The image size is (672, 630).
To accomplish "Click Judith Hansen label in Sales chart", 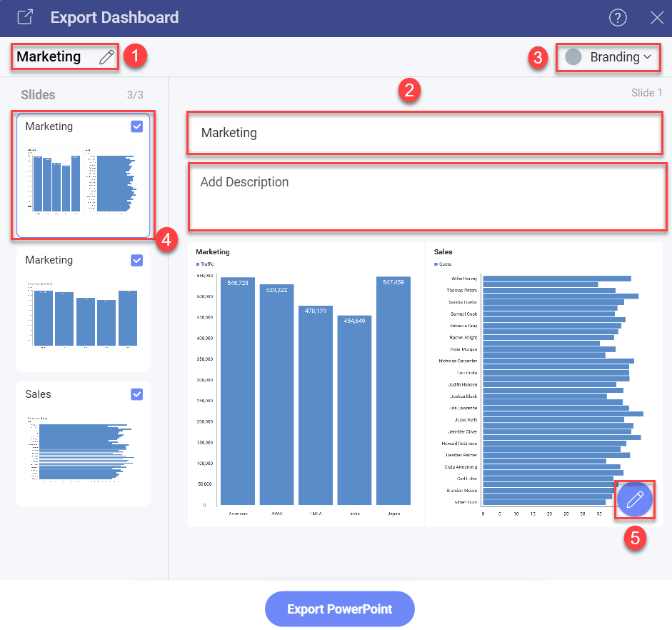I will point(463,384).
